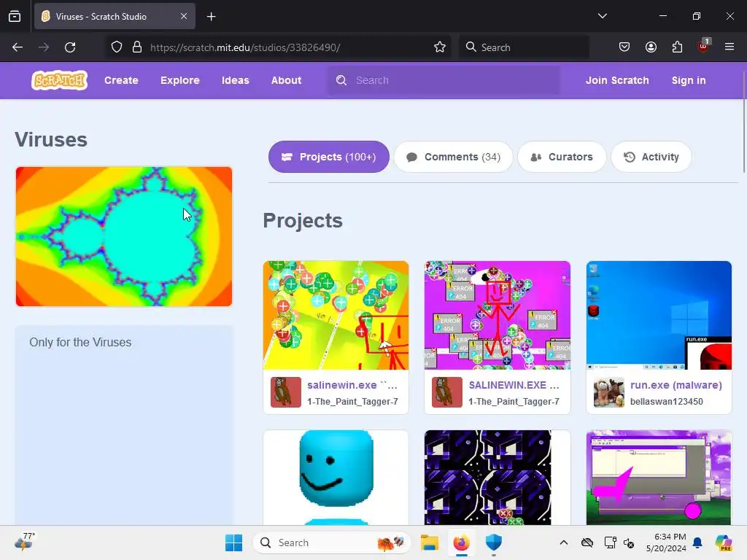Viewport: 747px width, 560px height.
Task: Open the tracking protection shield icon
Action: 117,47
